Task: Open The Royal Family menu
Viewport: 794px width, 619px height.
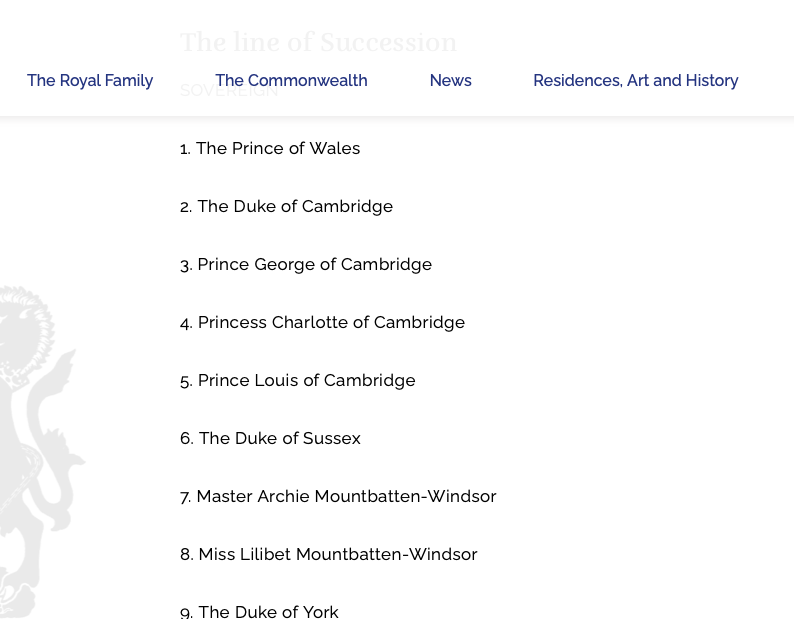Action: point(90,81)
